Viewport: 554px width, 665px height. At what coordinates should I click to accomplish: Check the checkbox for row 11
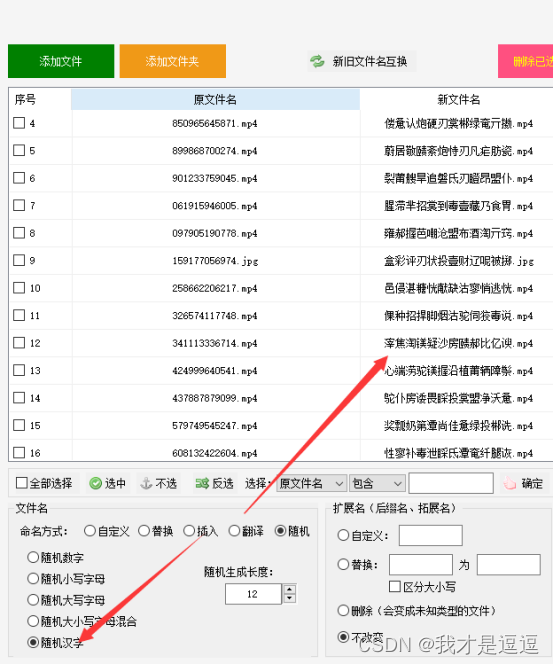click(19, 315)
